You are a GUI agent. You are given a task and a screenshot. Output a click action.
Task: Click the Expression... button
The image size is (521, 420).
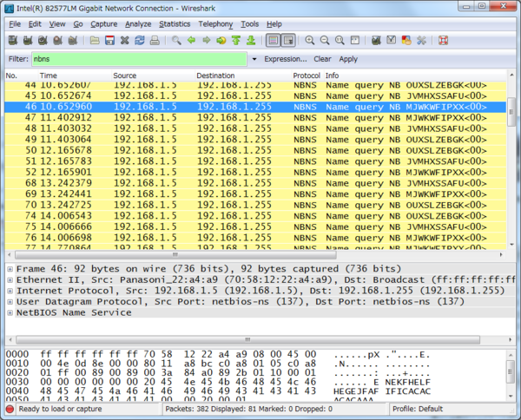286,59
